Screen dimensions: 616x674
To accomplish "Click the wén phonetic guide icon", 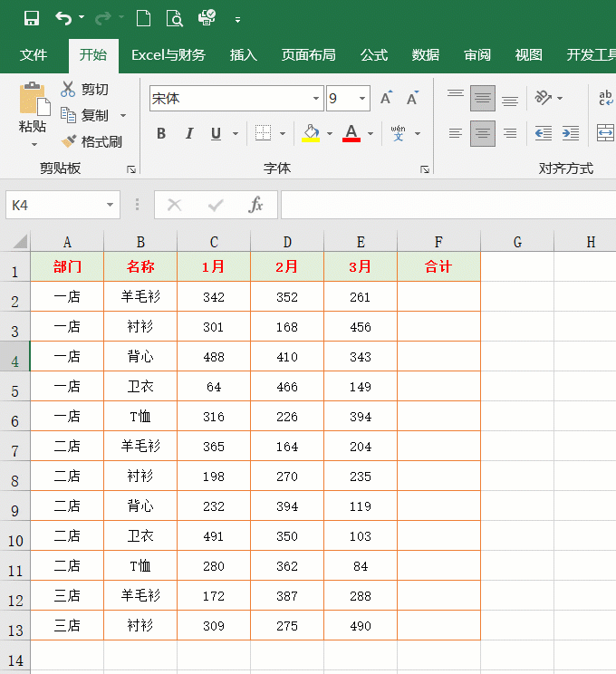I will [x=398, y=133].
